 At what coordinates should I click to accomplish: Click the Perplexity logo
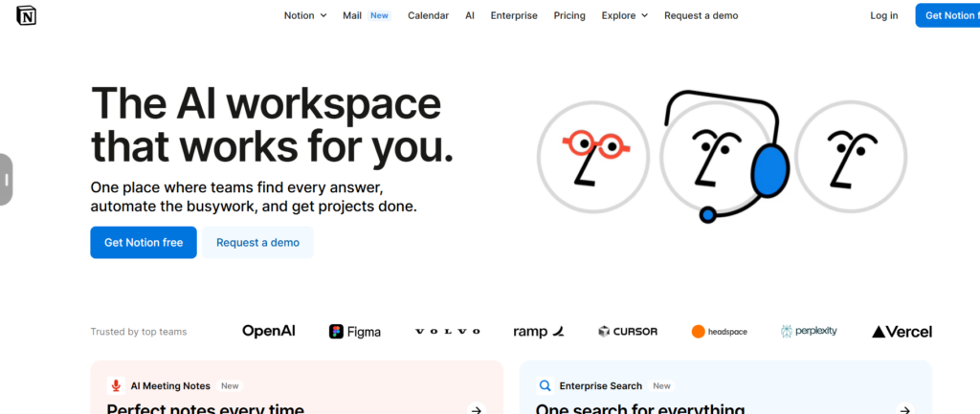(x=809, y=331)
